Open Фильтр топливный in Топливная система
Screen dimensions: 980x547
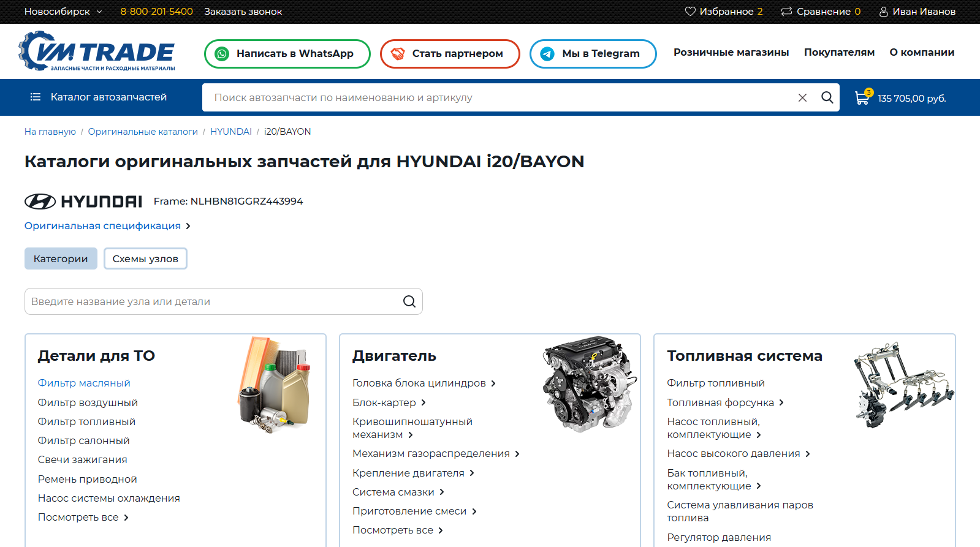pos(716,383)
